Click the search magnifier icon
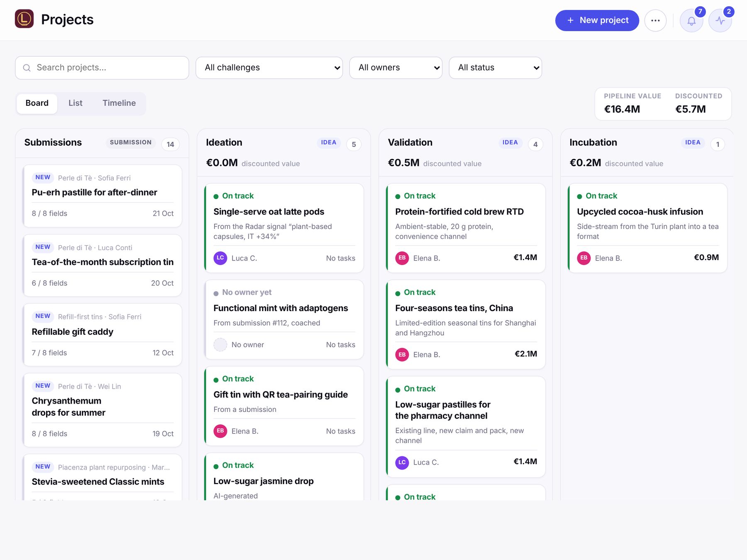The height and width of the screenshot is (560, 747). pos(27,68)
